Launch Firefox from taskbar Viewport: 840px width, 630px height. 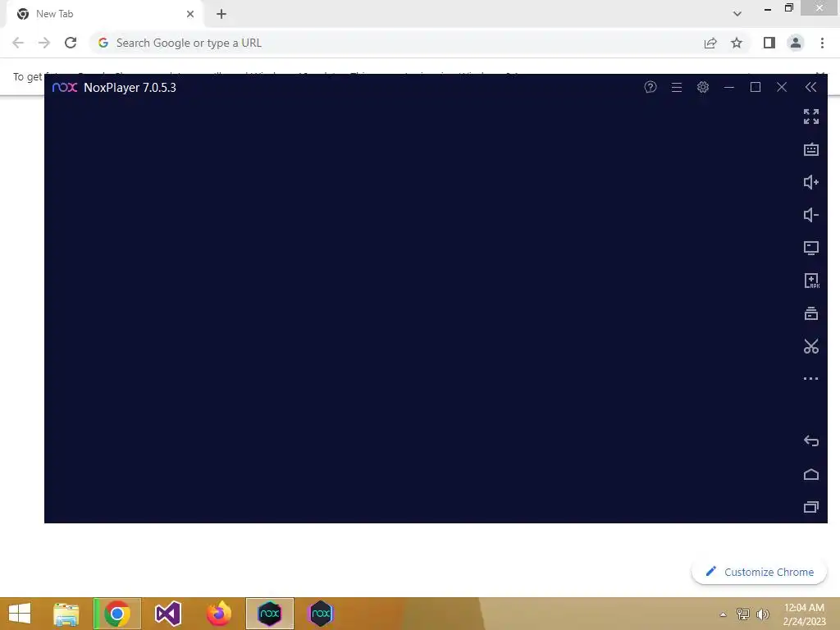[x=218, y=614]
